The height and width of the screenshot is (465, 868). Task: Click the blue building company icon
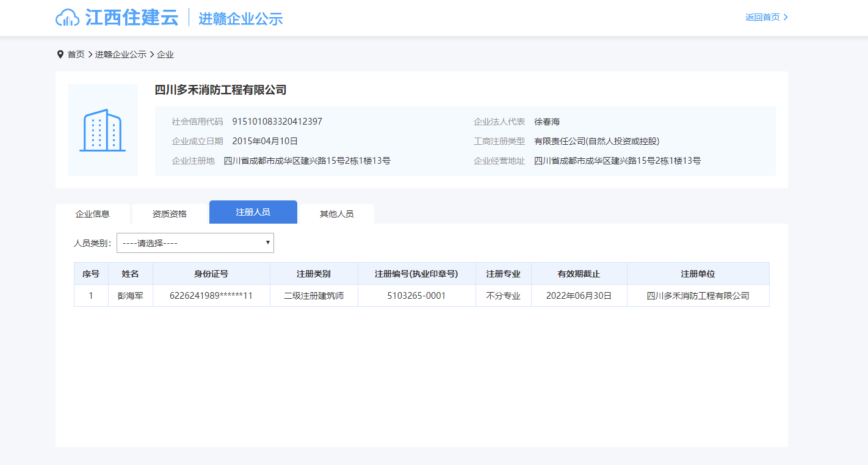pyautogui.click(x=103, y=130)
